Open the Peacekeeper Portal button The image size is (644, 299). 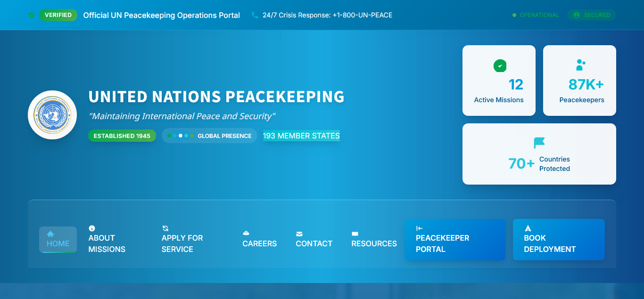(454, 240)
